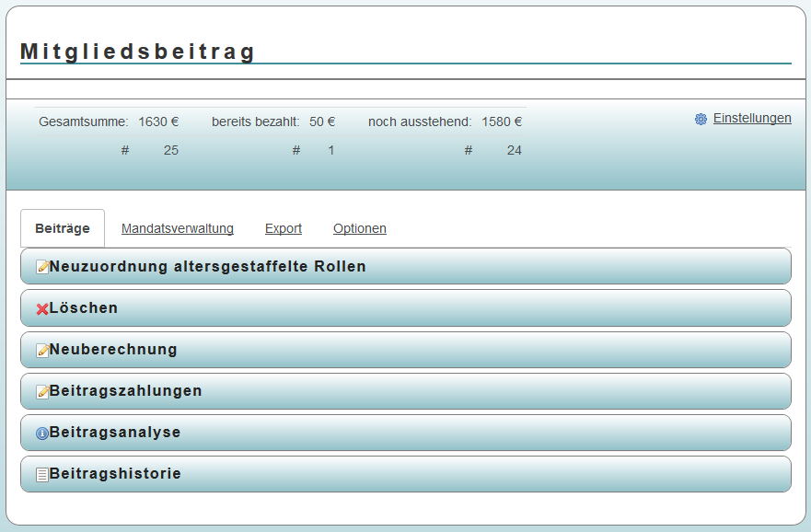Open the Export tab
811x532 pixels.
[284, 228]
